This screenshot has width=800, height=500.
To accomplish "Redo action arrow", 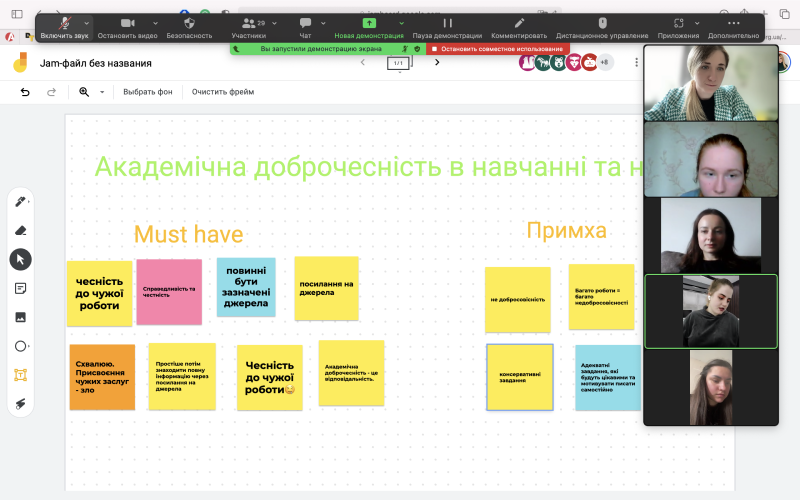I will 52,92.
